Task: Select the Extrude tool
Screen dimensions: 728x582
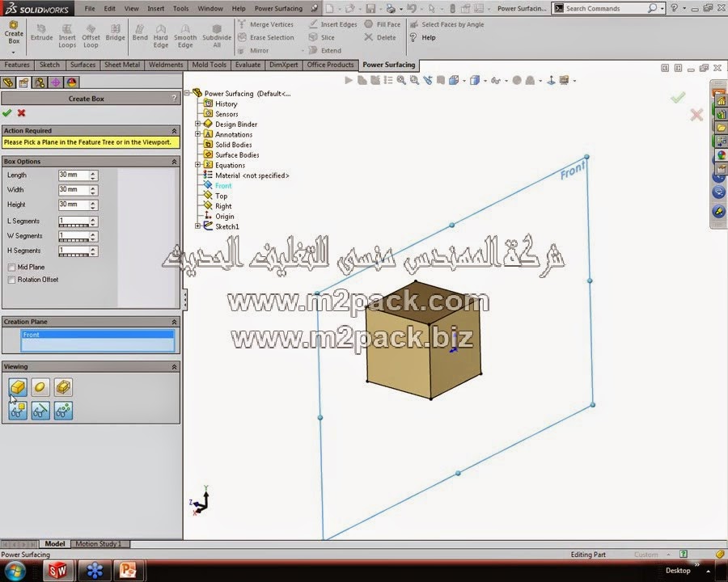Action: click(x=41, y=33)
